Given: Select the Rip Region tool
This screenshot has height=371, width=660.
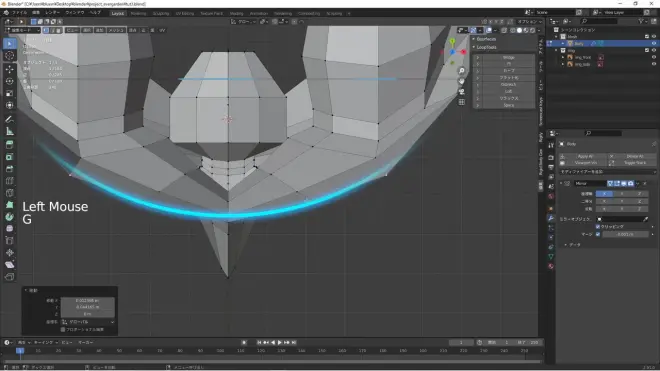Looking at the screenshot, I should click(x=10, y=277).
